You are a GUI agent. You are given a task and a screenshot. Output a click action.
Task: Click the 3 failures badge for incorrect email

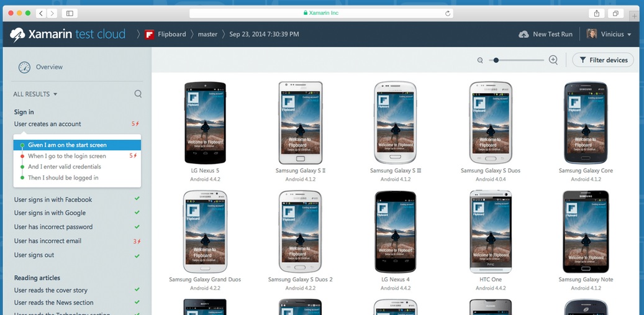click(x=137, y=242)
